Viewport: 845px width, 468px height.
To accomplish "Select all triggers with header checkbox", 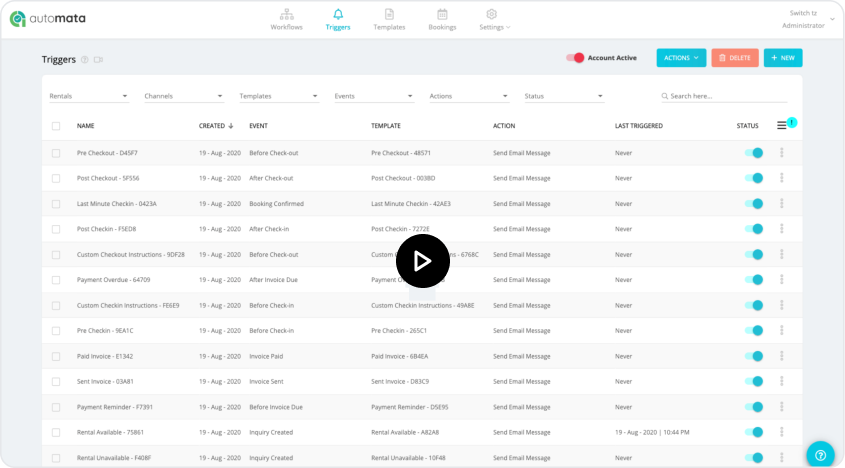I will pyautogui.click(x=56, y=126).
